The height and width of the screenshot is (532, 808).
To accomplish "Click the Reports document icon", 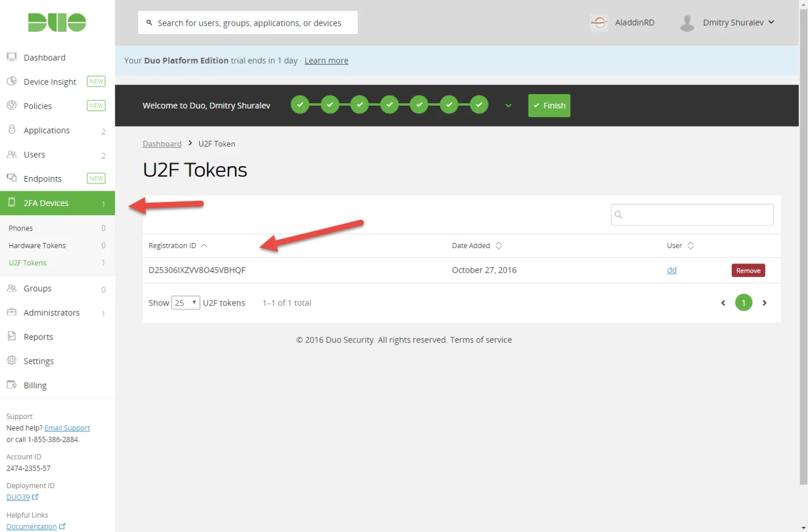I will (x=11, y=336).
